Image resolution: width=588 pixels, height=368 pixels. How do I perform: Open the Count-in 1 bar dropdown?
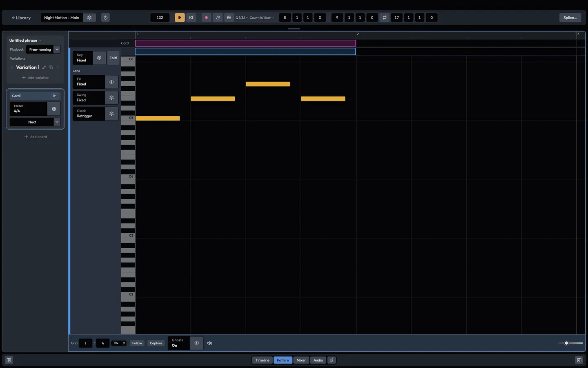click(262, 18)
